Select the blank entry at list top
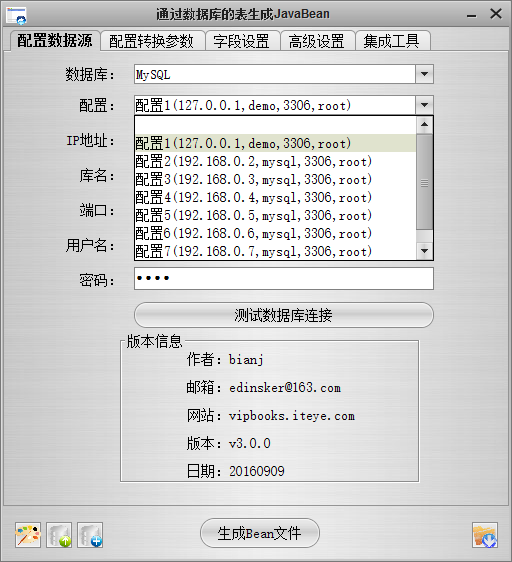The width and height of the screenshot is (512, 562). point(275,125)
